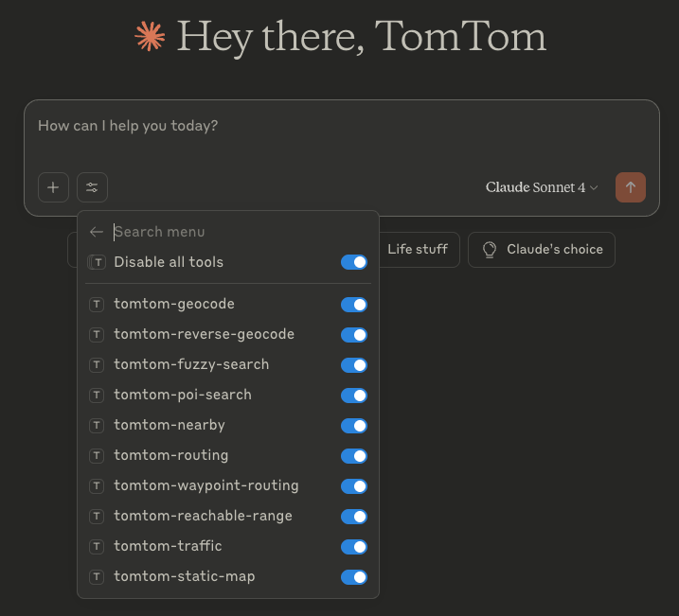Click the stacked T icon beside Disable all tools
Screen dimensions: 679x616
pyautogui.click(x=97, y=262)
